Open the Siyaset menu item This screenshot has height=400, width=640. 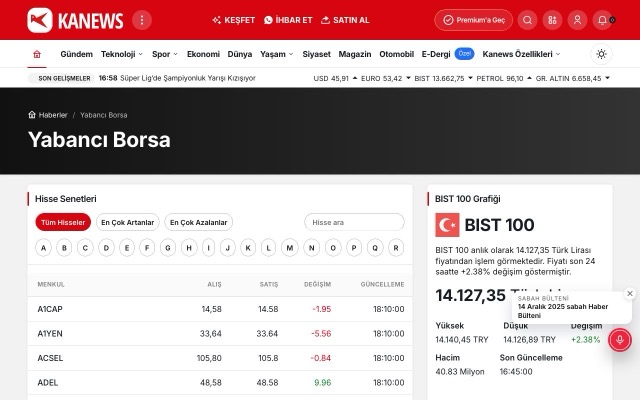(316, 54)
